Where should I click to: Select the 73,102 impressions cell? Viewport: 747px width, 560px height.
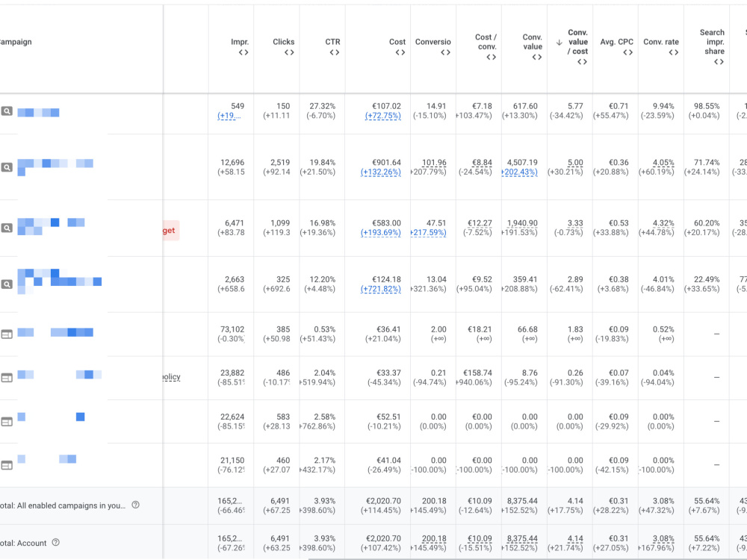pos(232,329)
